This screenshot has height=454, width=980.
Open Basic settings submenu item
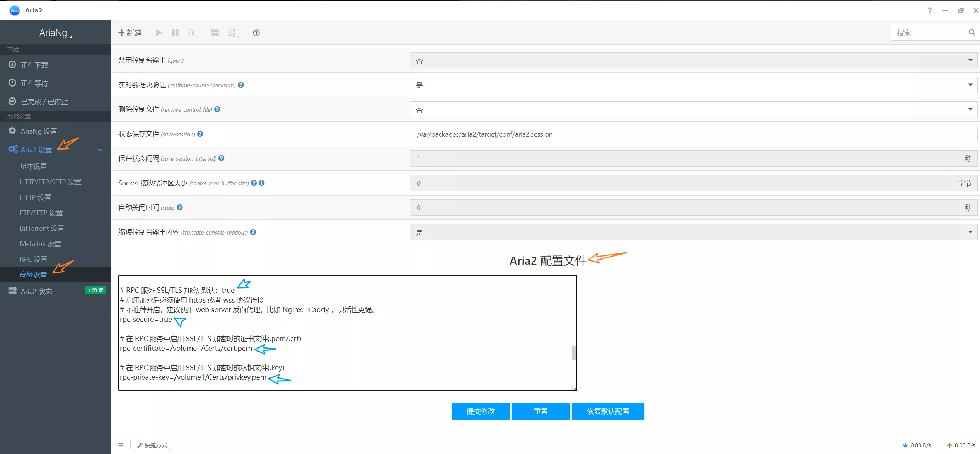point(34,166)
